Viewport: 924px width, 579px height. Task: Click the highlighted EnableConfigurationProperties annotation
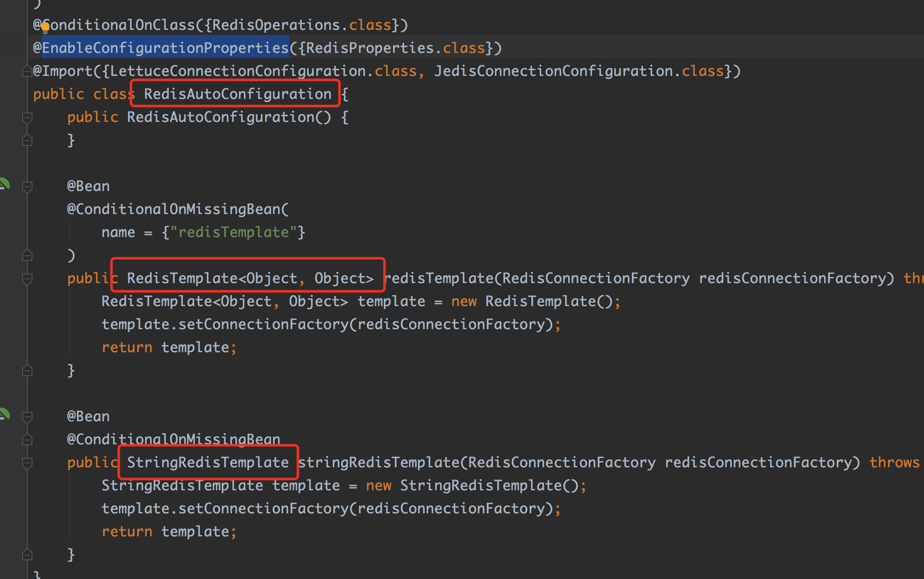(x=165, y=48)
